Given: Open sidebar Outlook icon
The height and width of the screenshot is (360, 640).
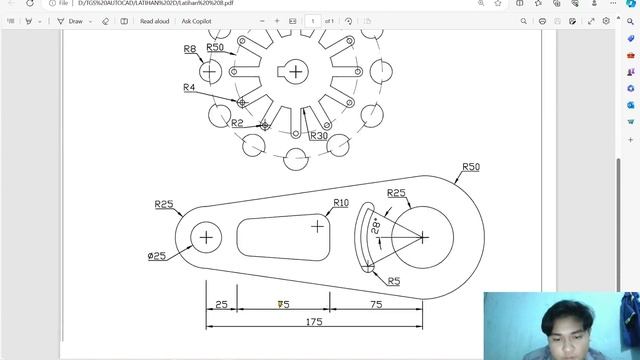Looking at the screenshot, I should (x=631, y=105).
